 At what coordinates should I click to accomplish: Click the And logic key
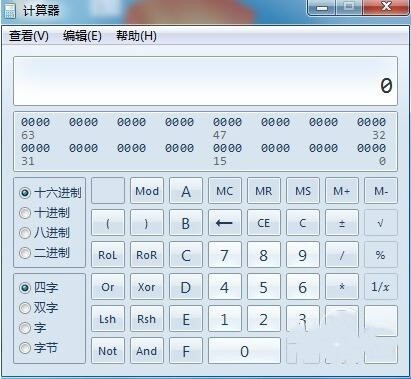[147, 351]
